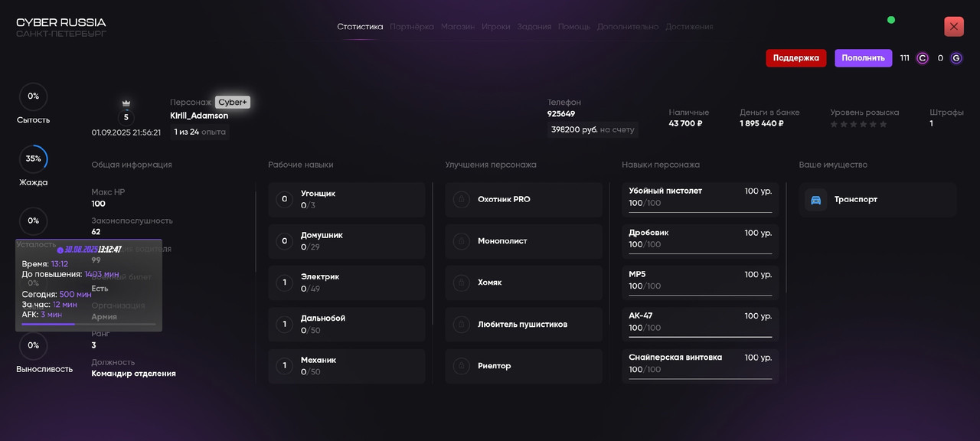This screenshot has width=980, height=441.
Task: Select the Любитель пушистиков upgrade
Action: pos(524,325)
